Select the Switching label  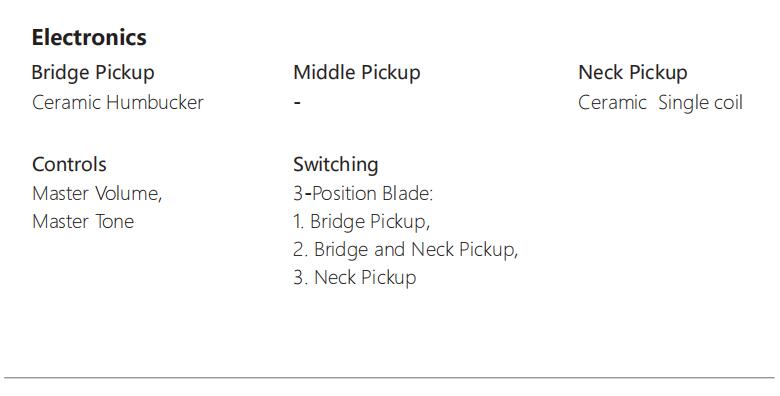pyautogui.click(x=336, y=165)
